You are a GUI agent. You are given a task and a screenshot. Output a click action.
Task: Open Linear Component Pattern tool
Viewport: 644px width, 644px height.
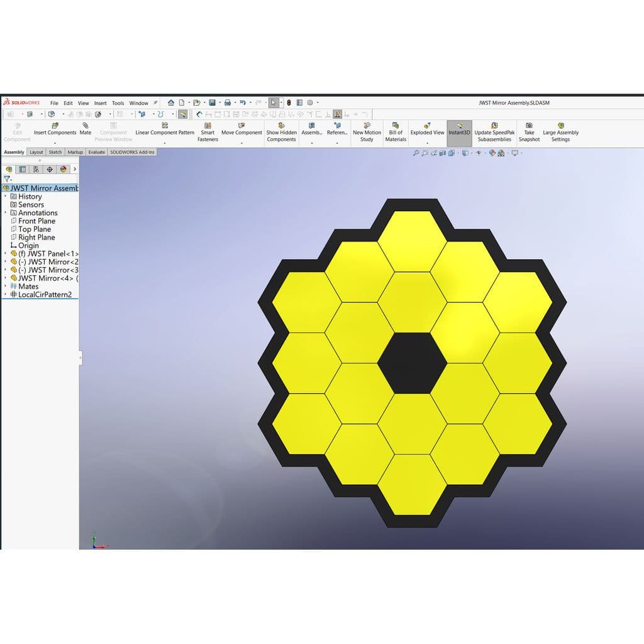click(x=165, y=129)
